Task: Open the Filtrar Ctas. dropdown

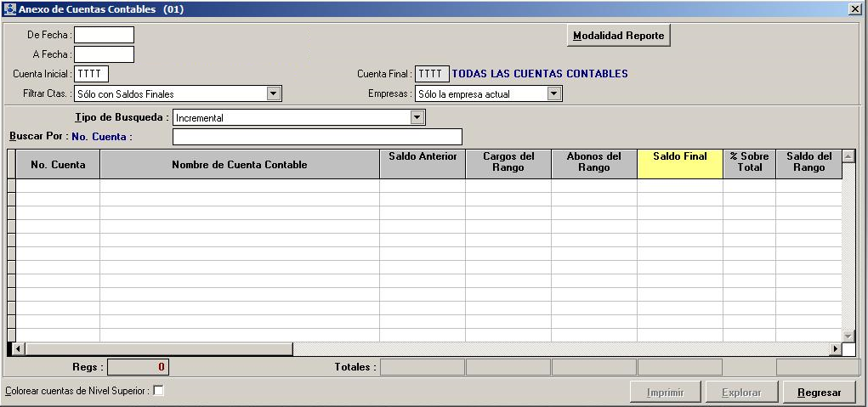Action: (x=274, y=94)
